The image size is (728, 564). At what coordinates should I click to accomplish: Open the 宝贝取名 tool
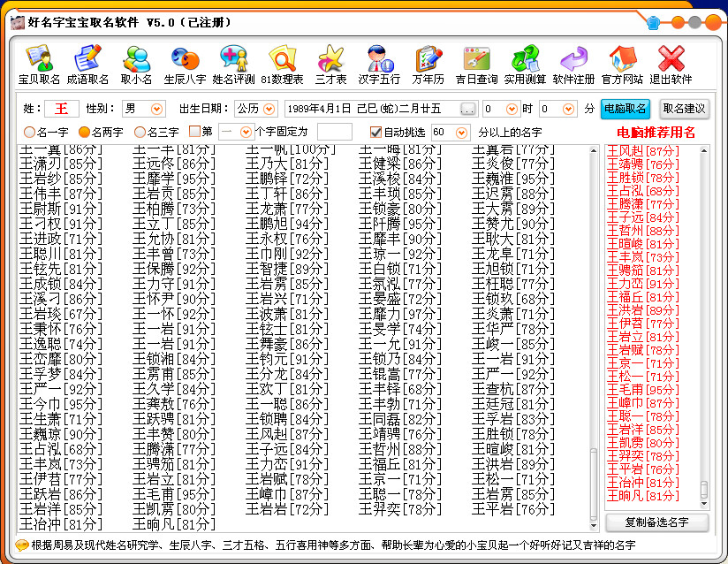[39, 63]
